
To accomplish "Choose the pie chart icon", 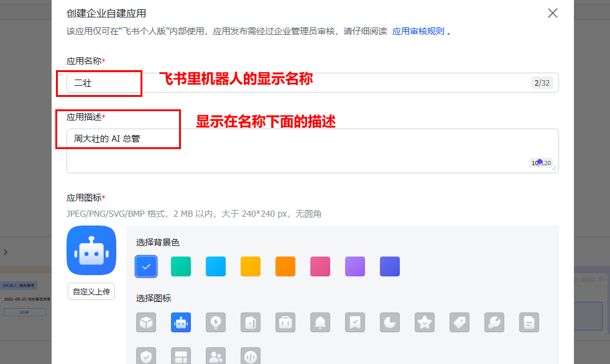I will pos(390,322).
